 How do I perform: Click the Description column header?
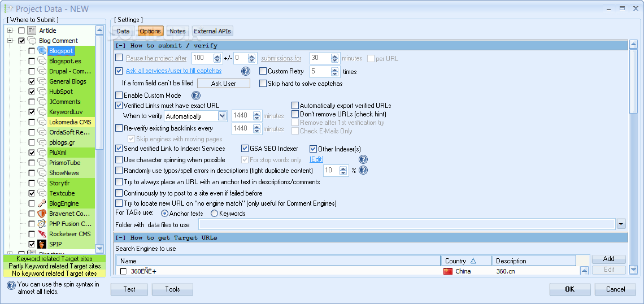click(534, 261)
